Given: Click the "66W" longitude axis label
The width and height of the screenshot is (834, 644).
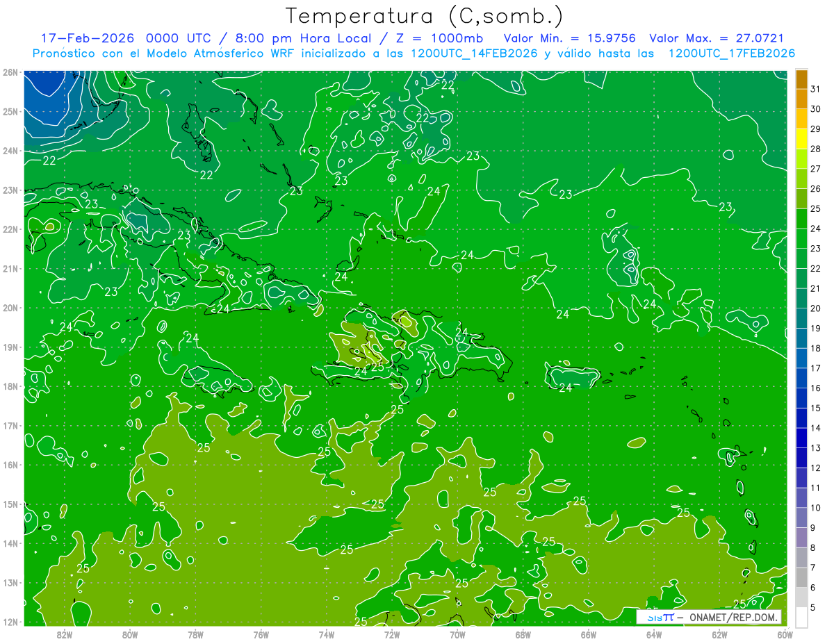Looking at the screenshot, I should click(x=589, y=634).
